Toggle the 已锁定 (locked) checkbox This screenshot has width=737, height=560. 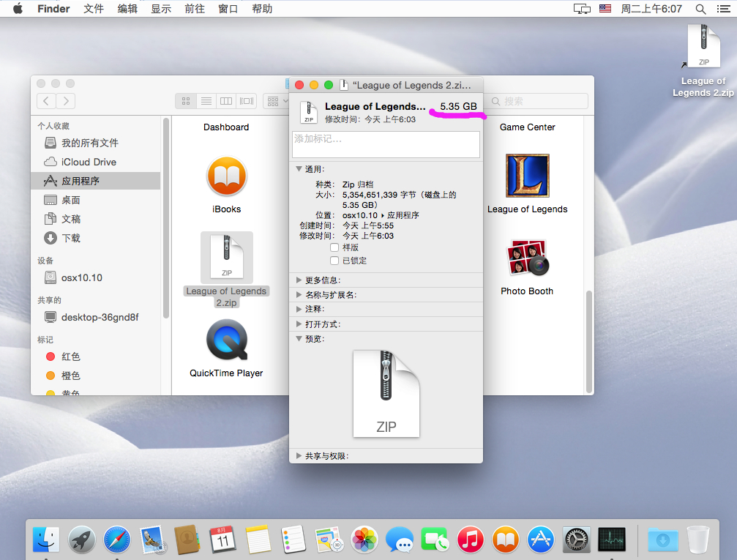tap(334, 261)
